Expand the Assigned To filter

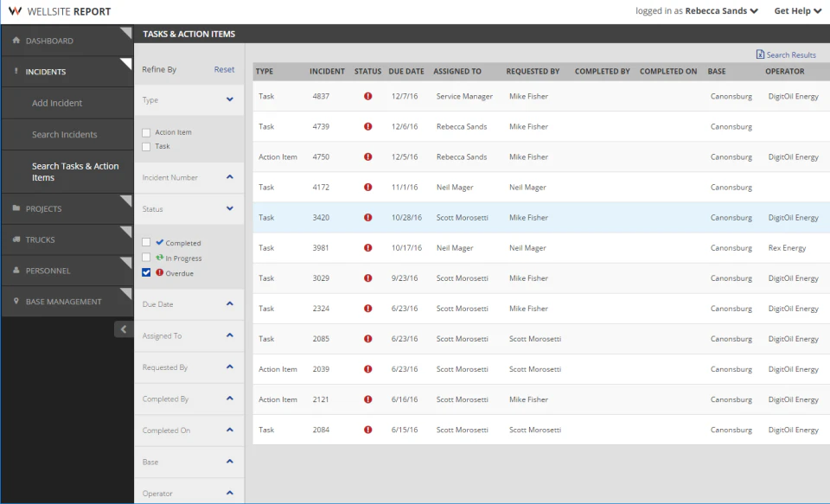[230, 335]
